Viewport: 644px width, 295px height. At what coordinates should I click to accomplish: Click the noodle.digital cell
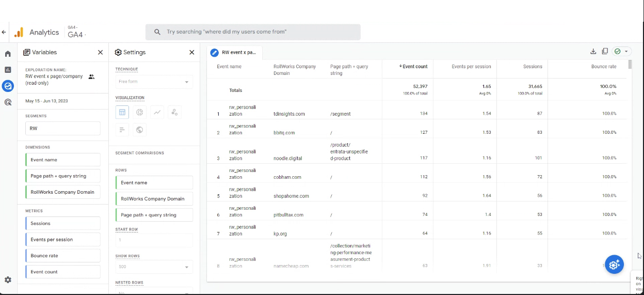288,159
